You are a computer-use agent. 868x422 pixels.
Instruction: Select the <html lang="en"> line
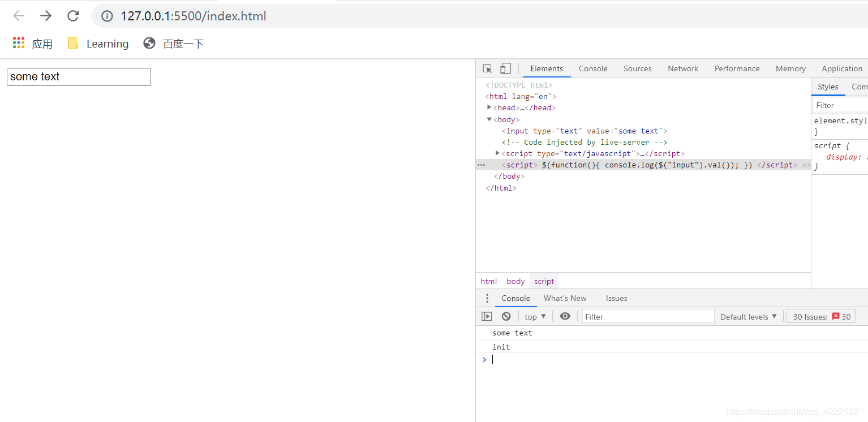point(521,96)
